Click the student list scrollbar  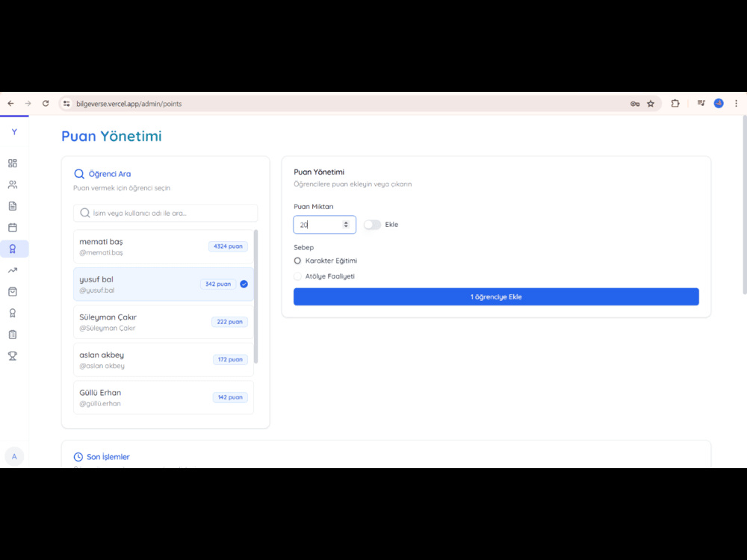click(255, 296)
